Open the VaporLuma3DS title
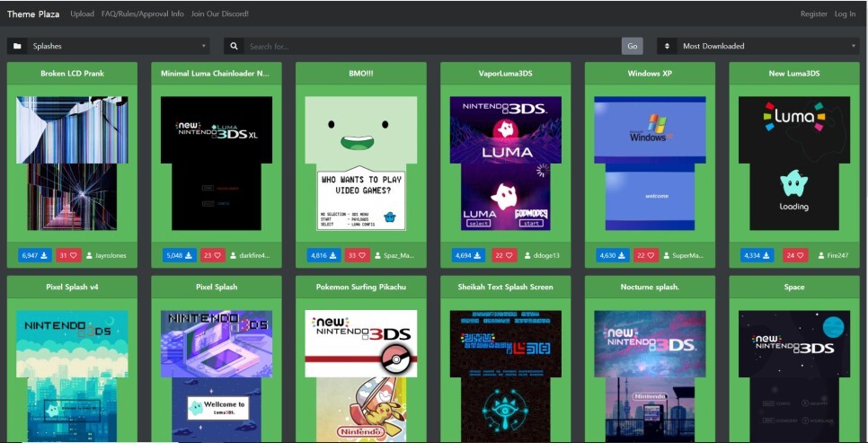Image resolution: width=868 pixels, height=443 pixels. click(x=505, y=73)
